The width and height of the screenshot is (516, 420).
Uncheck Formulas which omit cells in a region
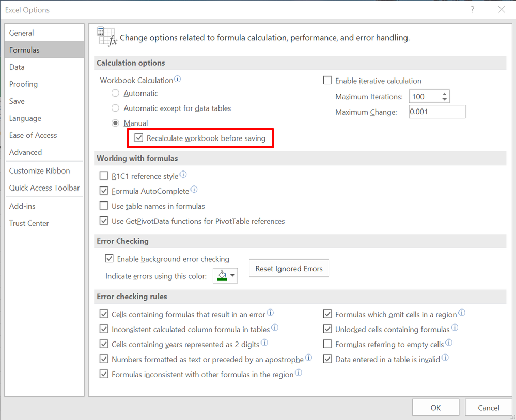pyautogui.click(x=327, y=314)
